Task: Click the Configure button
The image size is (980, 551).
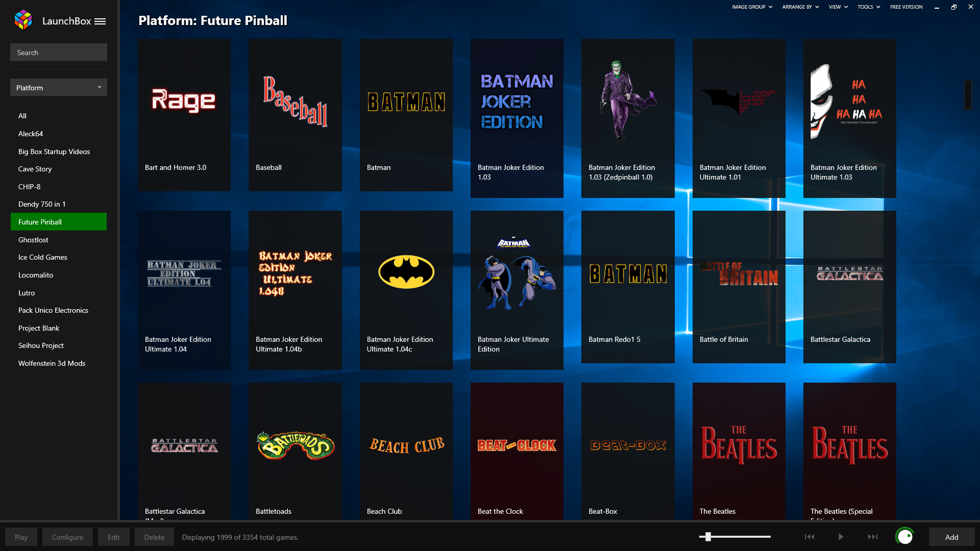Action: click(x=67, y=537)
